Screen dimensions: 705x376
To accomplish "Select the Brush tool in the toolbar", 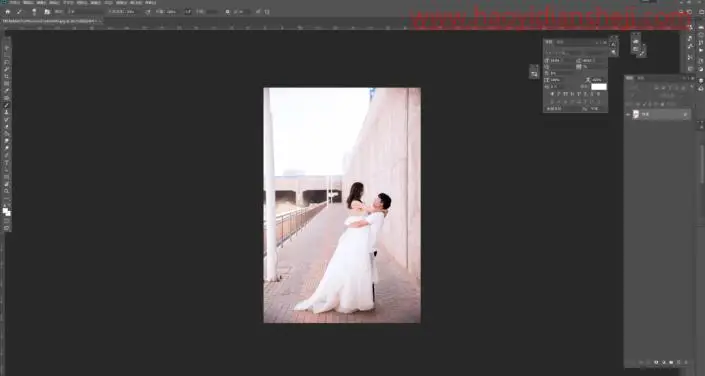I will click(6, 105).
